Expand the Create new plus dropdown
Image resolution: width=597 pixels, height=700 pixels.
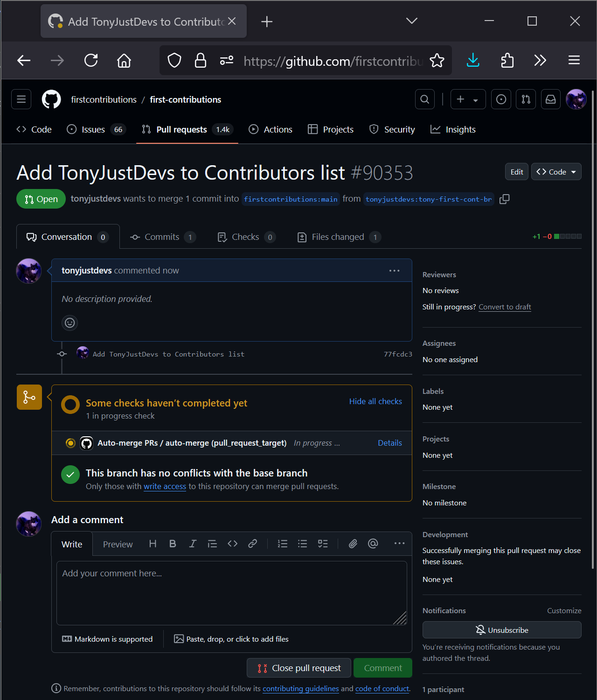pyautogui.click(x=468, y=99)
